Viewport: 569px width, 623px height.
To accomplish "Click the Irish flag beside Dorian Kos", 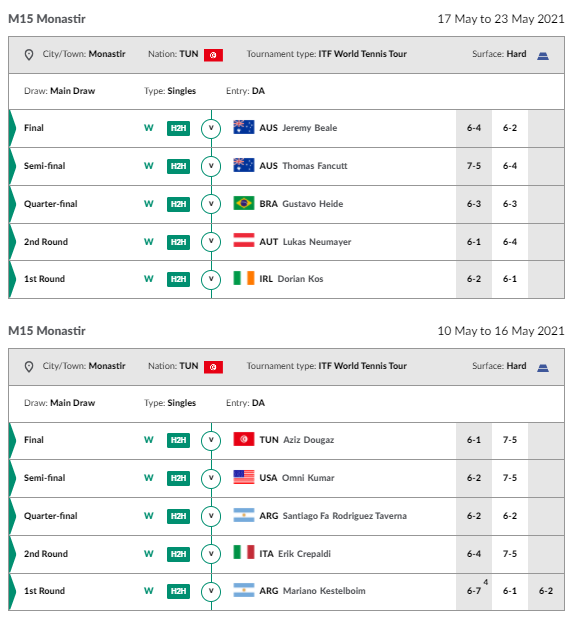I will pyautogui.click(x=244, y=278).
